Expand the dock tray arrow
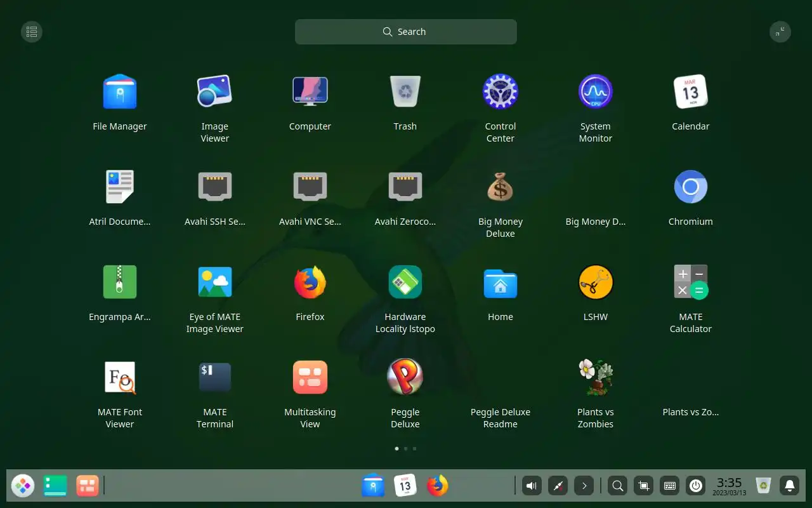 pyautogui.click(x=584, y=486)
